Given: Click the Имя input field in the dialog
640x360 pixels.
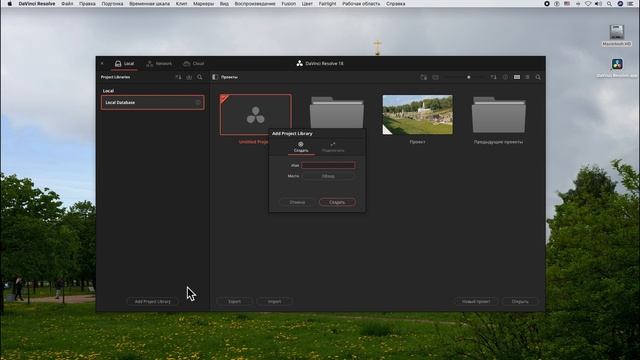Looking at the screenshot, I should [328, 165].
